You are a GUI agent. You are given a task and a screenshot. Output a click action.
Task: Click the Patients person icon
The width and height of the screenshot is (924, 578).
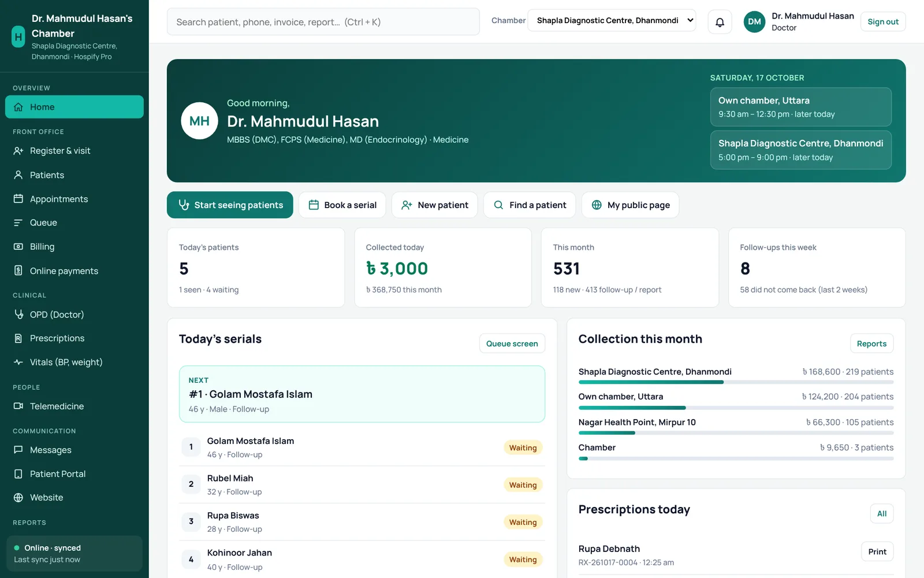18,175
